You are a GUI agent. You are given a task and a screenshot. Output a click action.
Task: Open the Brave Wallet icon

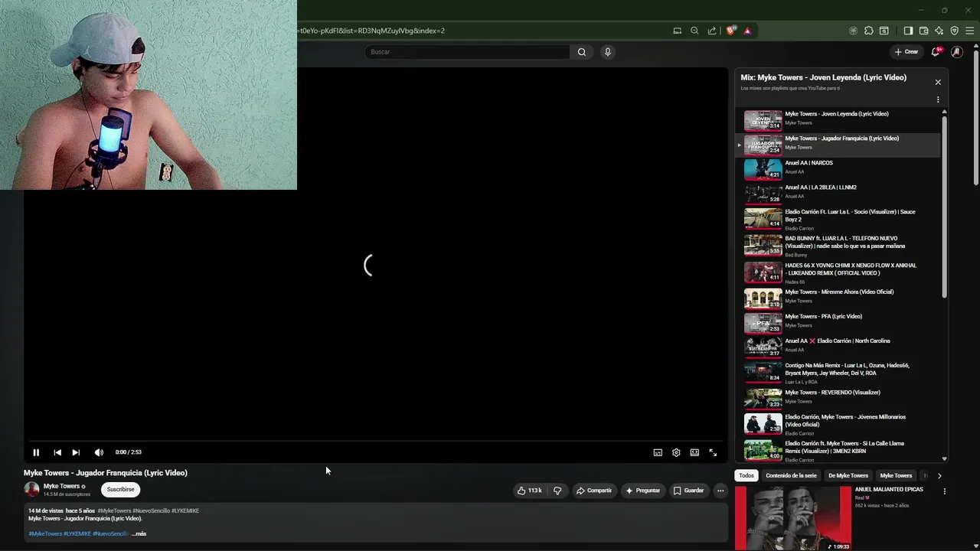pos(923,31)
